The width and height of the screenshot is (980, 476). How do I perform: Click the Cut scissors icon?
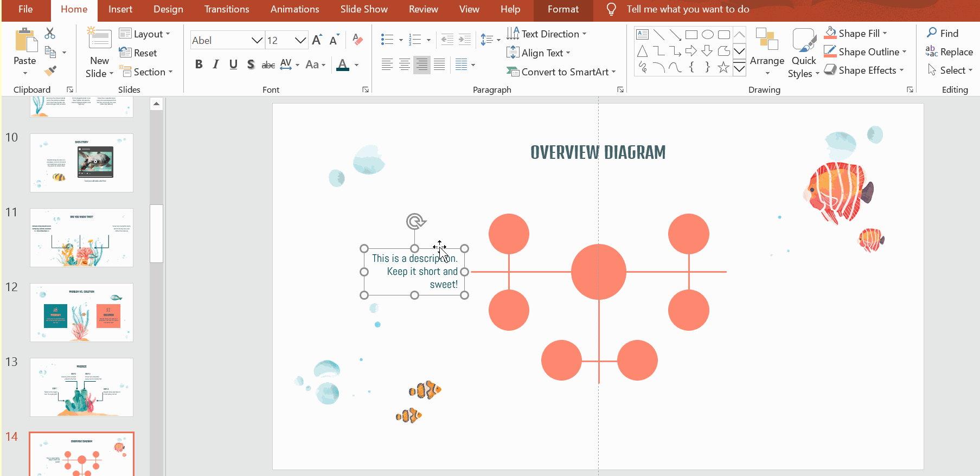[x=50, y=34]
